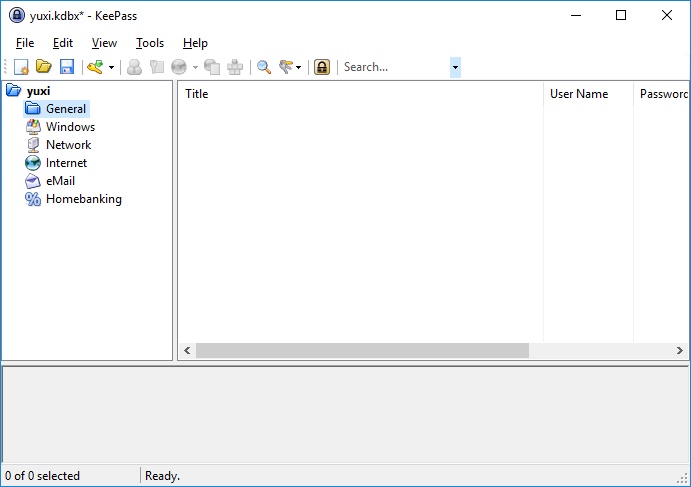The image size is (691, 487).
Task: Click the KeePass lock icon in title bar
Action: coord(17,15)
